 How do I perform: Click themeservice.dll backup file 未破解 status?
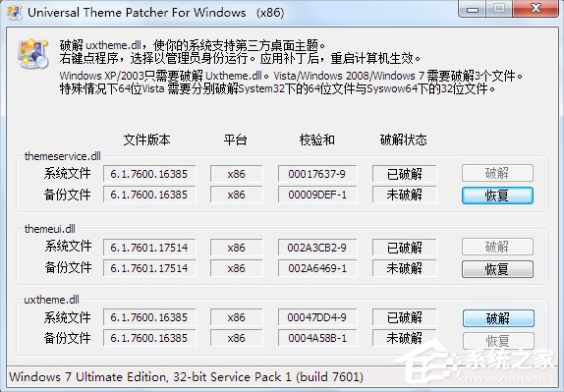pos(404,195)
